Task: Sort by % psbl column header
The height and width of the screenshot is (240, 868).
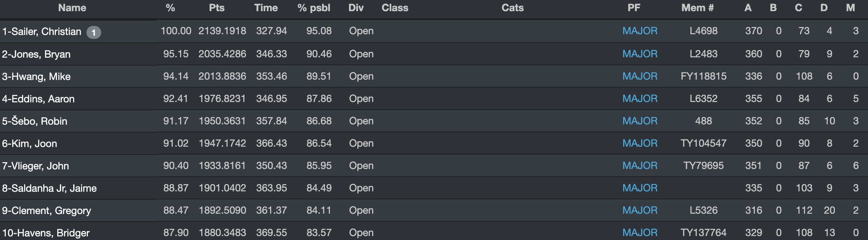Action: point(314,8)
